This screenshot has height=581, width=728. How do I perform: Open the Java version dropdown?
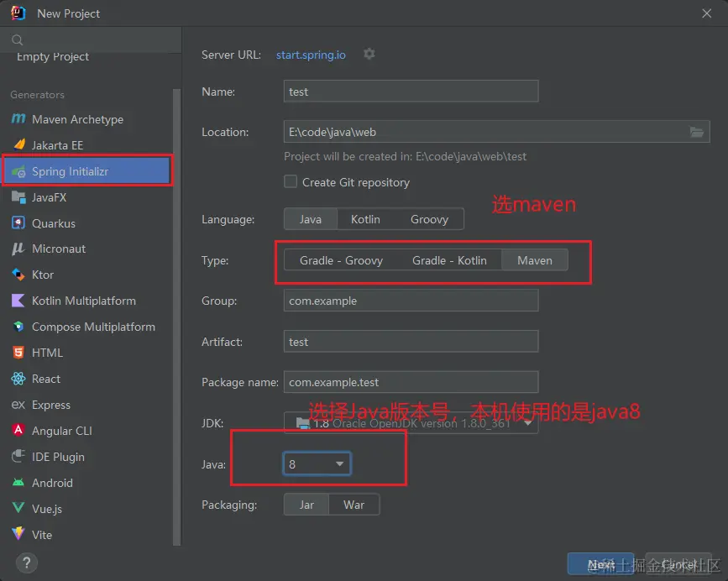click(x=317, y=463)
